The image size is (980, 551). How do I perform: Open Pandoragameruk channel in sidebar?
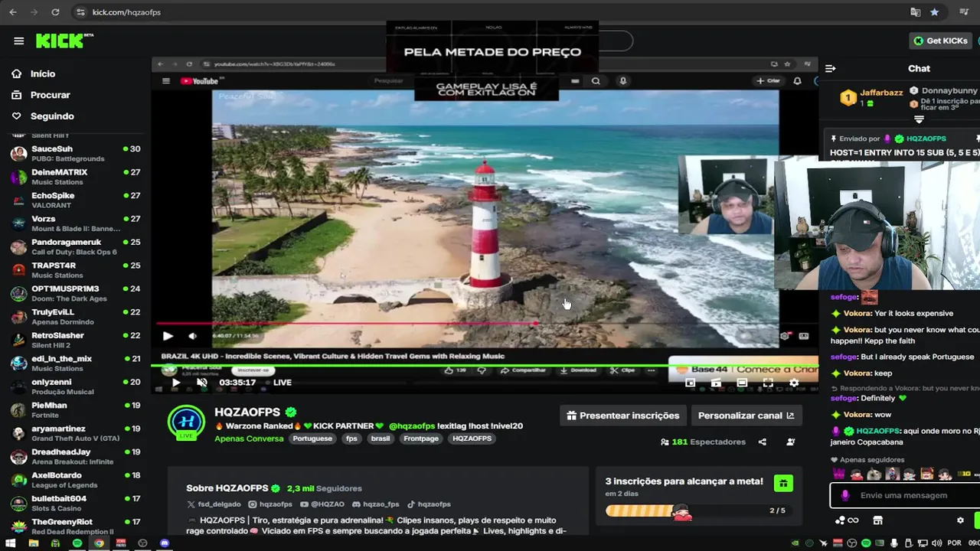76,246
